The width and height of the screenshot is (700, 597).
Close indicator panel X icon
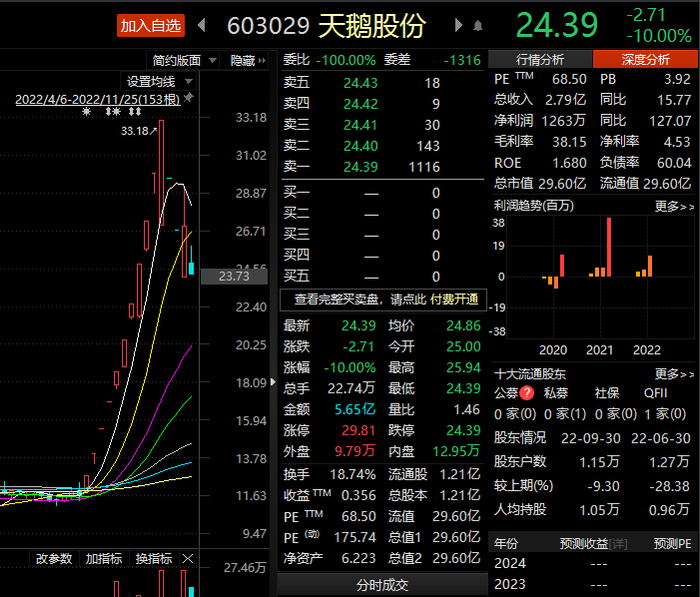tap(188, 559)
